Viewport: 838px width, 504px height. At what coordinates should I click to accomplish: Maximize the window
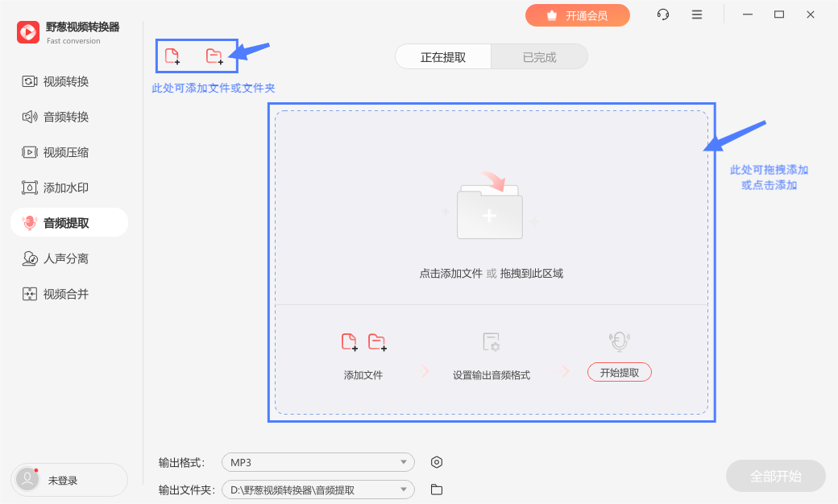tap(779, 14)
